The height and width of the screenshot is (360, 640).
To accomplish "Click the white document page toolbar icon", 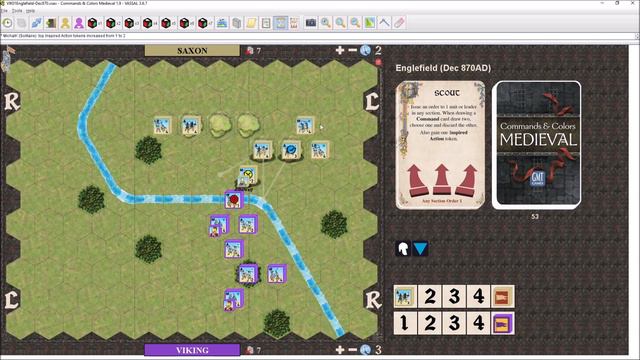I will click(x=266, y=23).
